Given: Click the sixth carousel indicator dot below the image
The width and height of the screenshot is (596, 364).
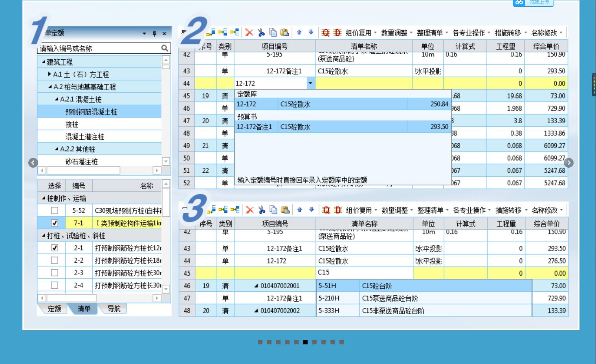Looking at the screenshot, I should pos(306,342).
